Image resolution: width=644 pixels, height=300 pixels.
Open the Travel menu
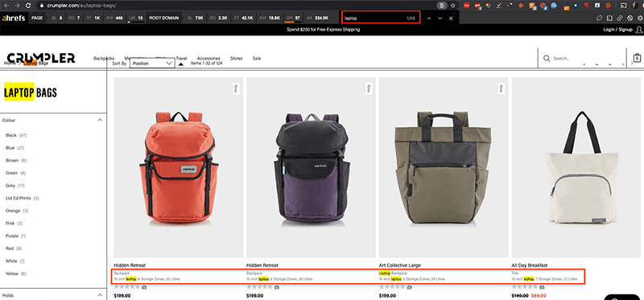(181, 58)
